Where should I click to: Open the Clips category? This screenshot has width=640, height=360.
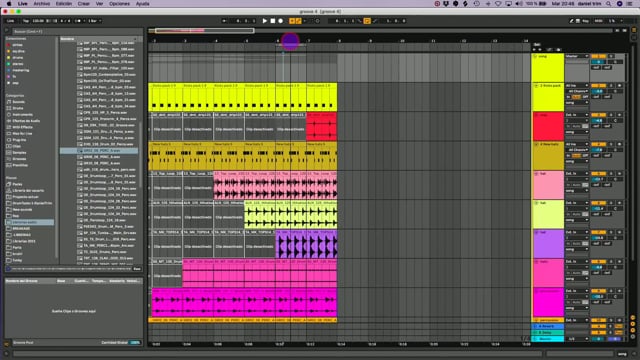point(17,146)
